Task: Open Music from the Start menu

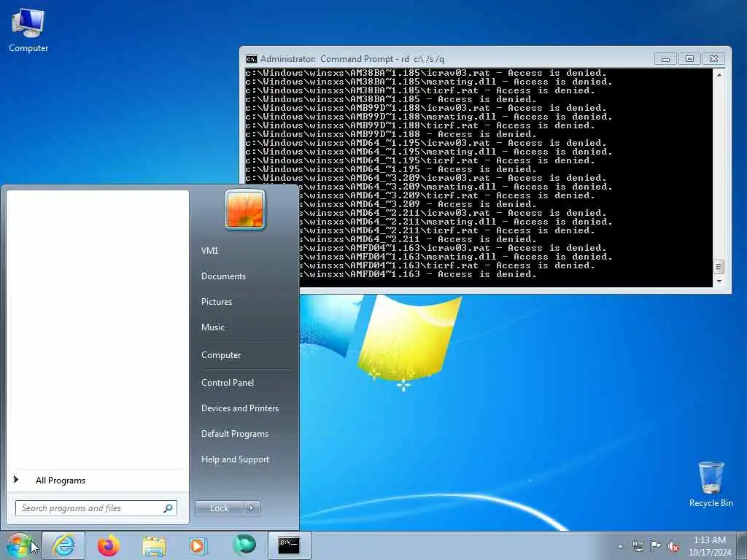Action: [213, 327]
